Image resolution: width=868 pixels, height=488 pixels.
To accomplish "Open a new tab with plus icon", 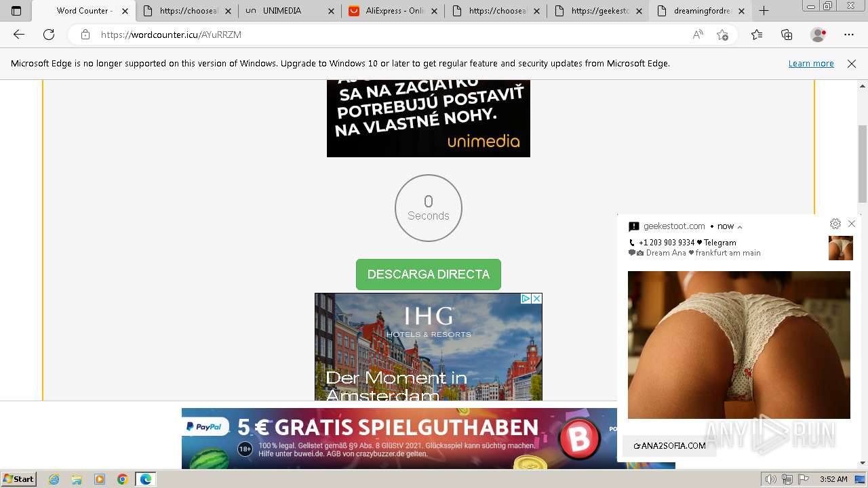I will pyautogui.click(x=764, y=11).
